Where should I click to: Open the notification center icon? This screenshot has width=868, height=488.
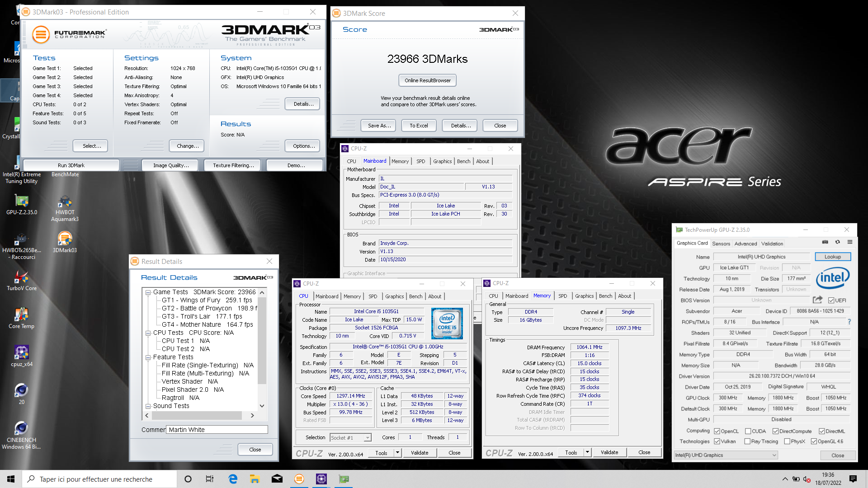(853, 479)
